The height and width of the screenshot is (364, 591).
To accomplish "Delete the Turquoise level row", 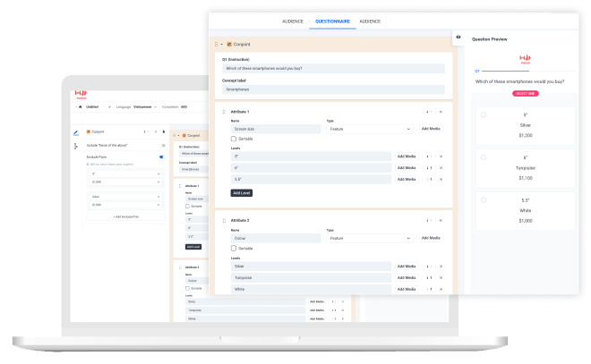I will [x=441, y=278].
